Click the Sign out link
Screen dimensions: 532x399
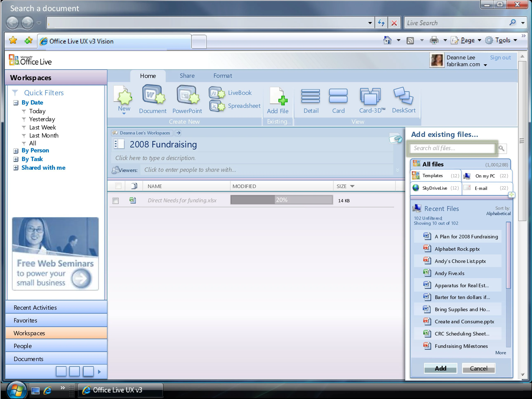[x=500, y=58]
